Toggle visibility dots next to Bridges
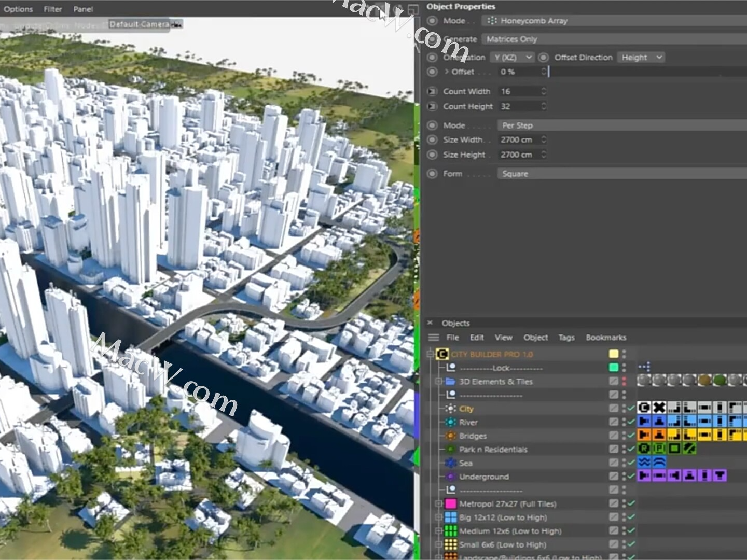747x560 pixels. [624, 436]
